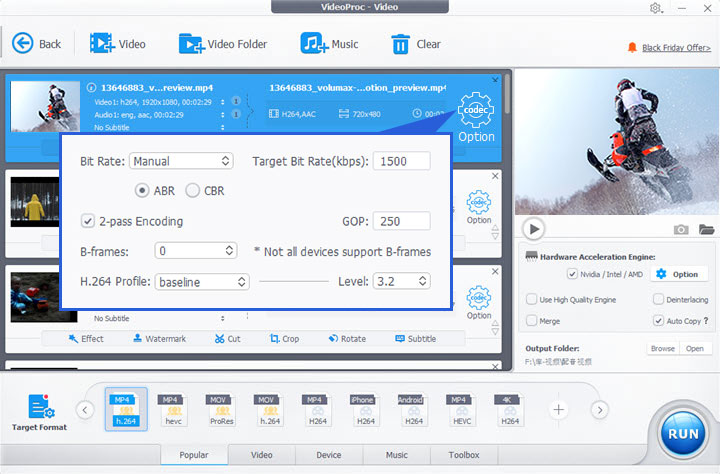720x474 pixels.
Task: Switch to Toolbox tab
Action: click(x=464, y=455)
